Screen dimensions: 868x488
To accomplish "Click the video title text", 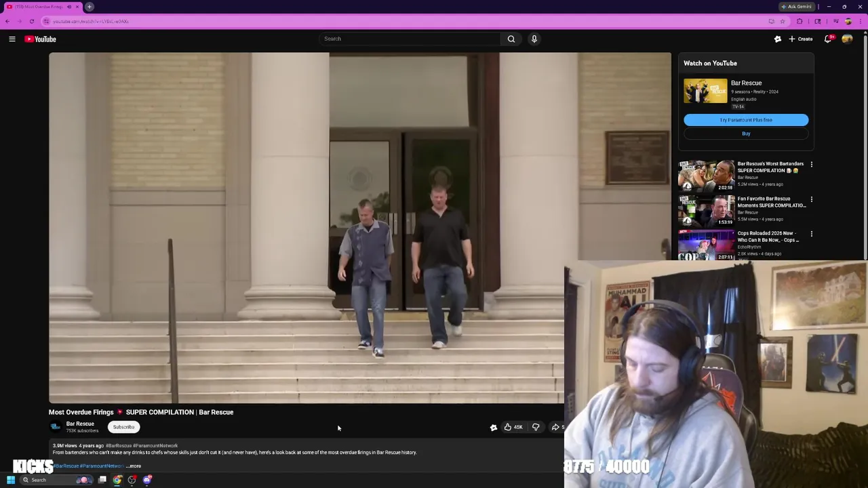I will tap(141, 412).
